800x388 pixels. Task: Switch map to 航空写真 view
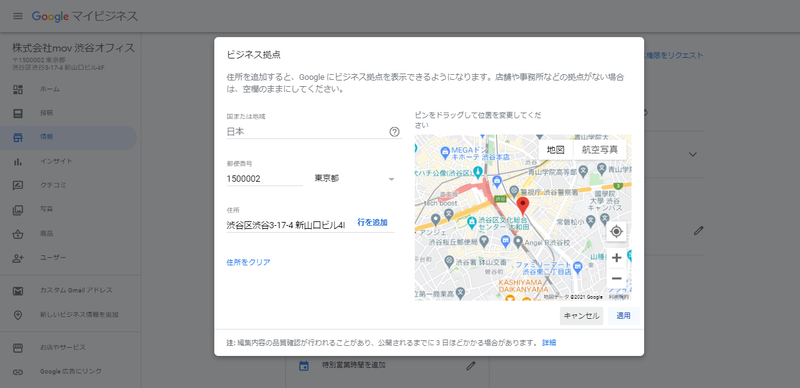[600, 150]
